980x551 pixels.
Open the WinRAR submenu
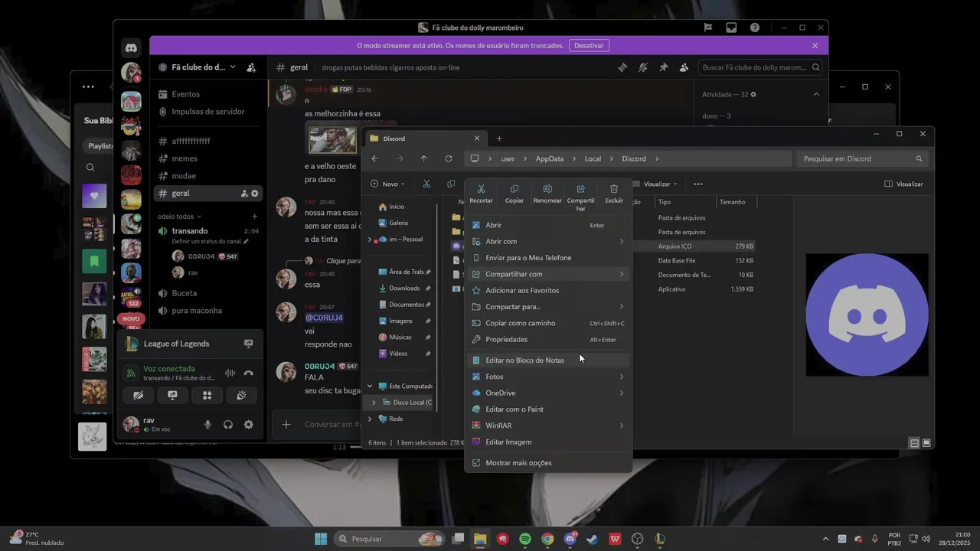pos(548,425)
